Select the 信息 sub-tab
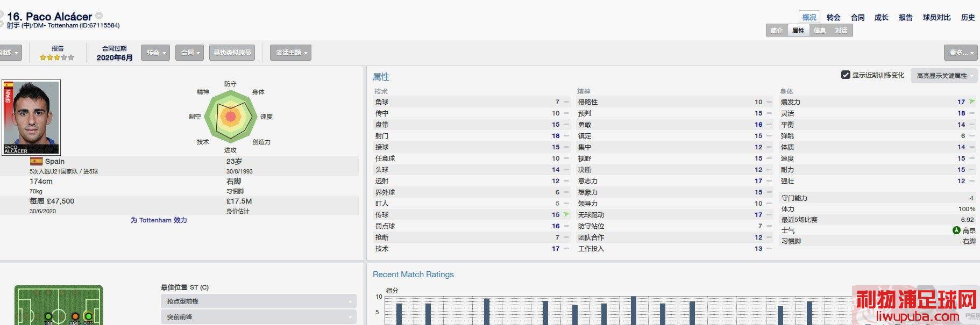 pyautogui.click(x=820, y=31)
